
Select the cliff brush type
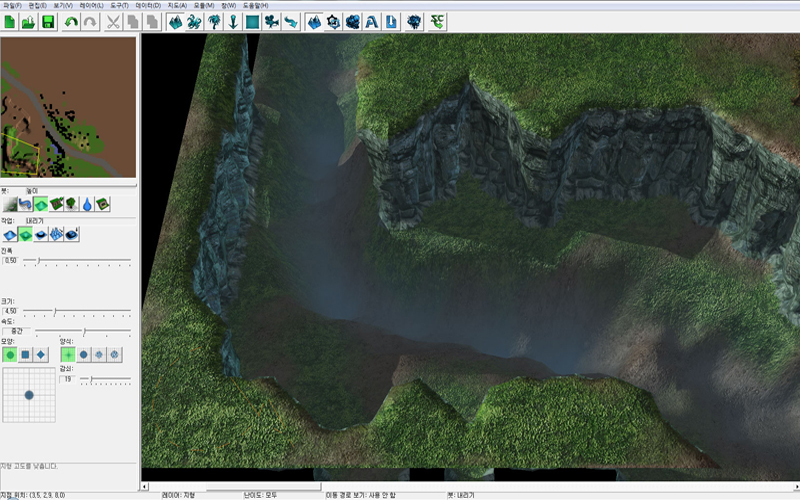pos(56,205)
